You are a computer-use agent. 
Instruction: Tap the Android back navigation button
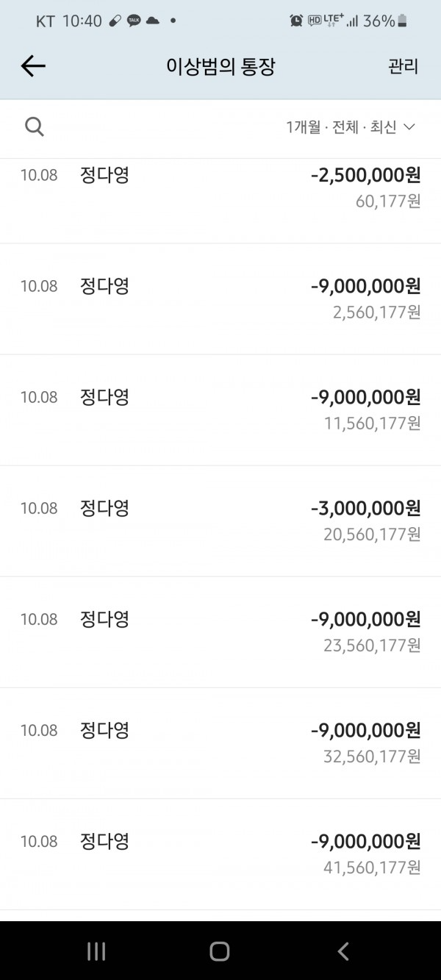(343, 951)
